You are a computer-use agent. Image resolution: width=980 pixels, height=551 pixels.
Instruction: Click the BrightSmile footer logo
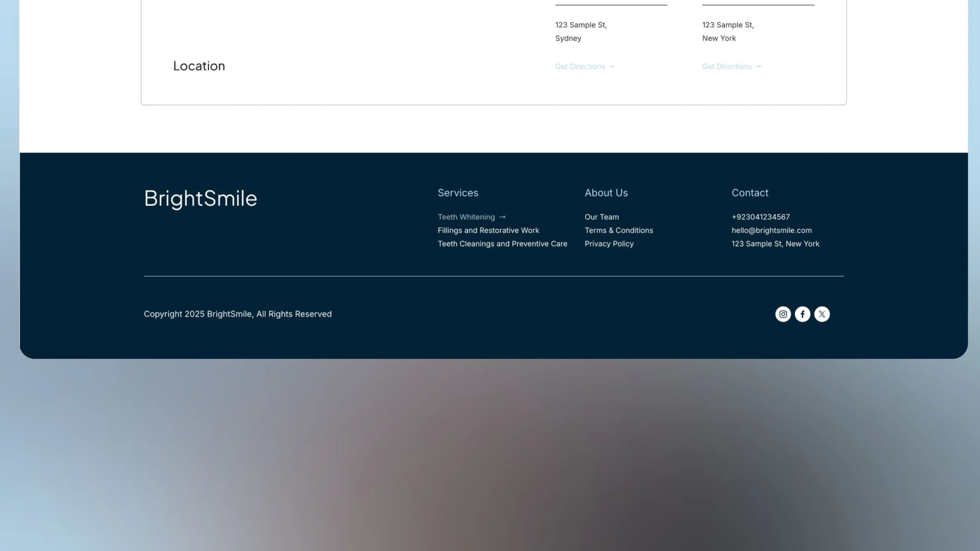pyautogui.click(x=200, y=198)
